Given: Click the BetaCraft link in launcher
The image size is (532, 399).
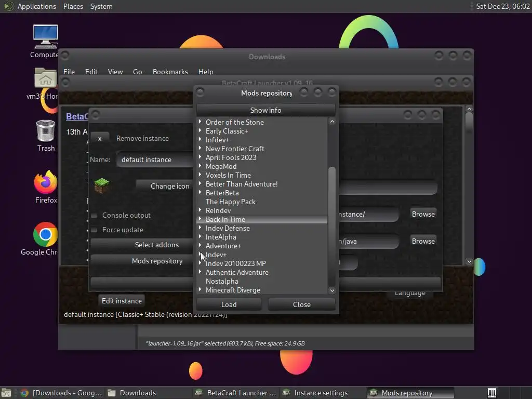Looking at the screenshot, I should 77,116.
